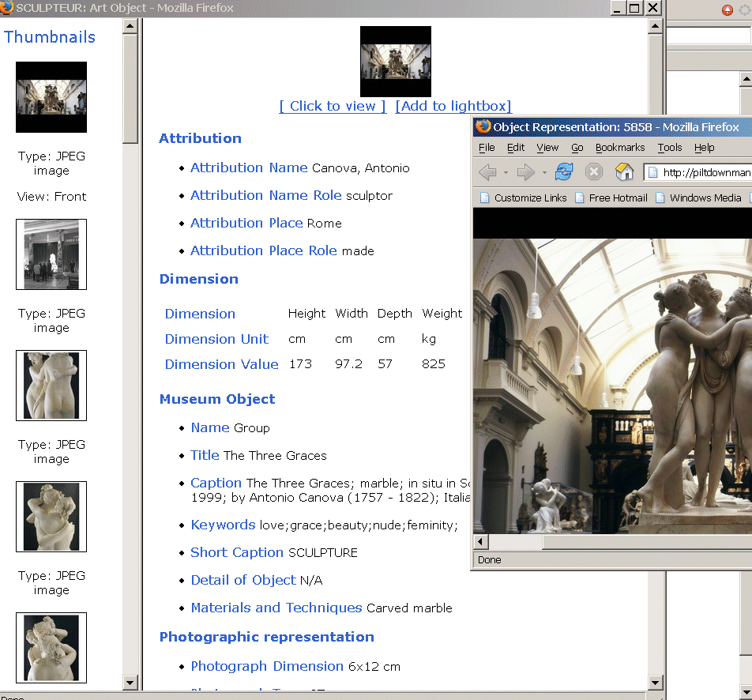Click the Dimension Value link

(221, 365)
